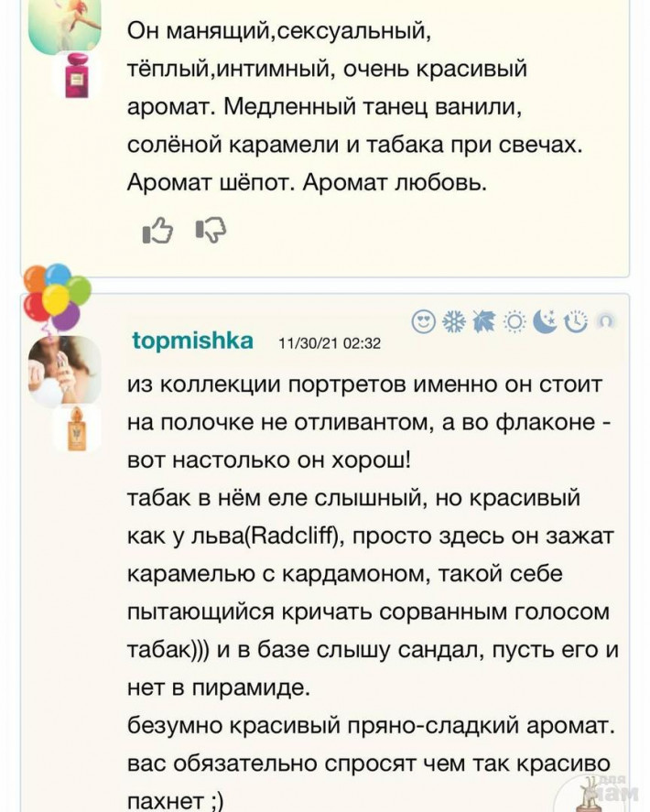Click the faded icon right of the clock
This screenshot has width=650, height=812.
coord(605,321)
